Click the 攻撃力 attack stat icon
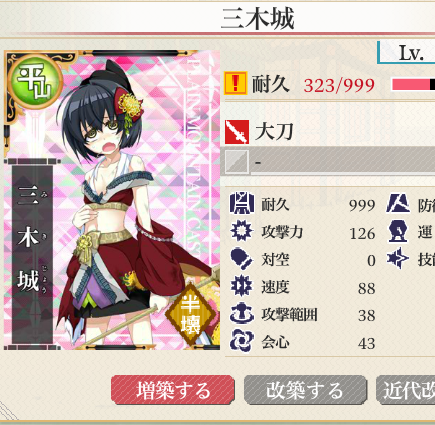The width and height of the screenshot is (435, 425). [242, 231]
